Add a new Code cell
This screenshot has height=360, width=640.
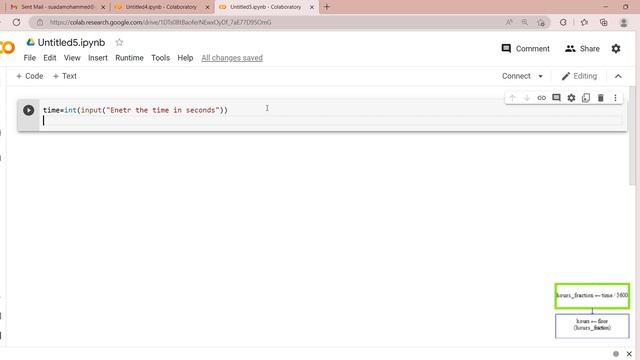pos(29,76)
